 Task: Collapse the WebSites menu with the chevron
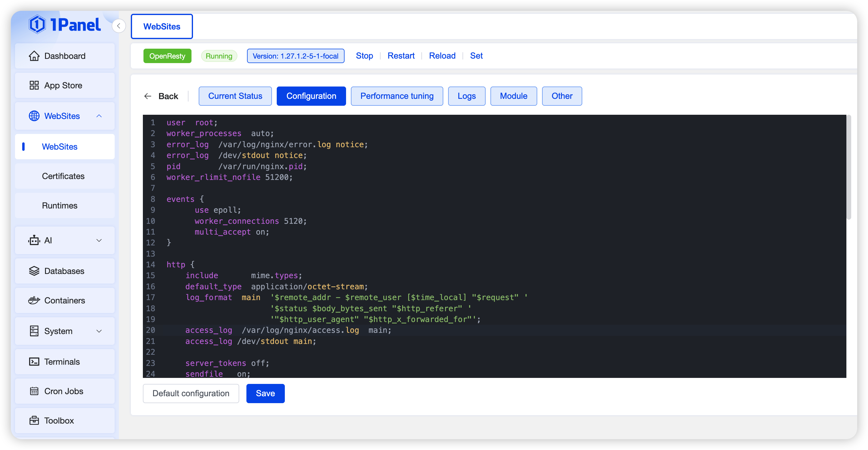pos(99,116)
